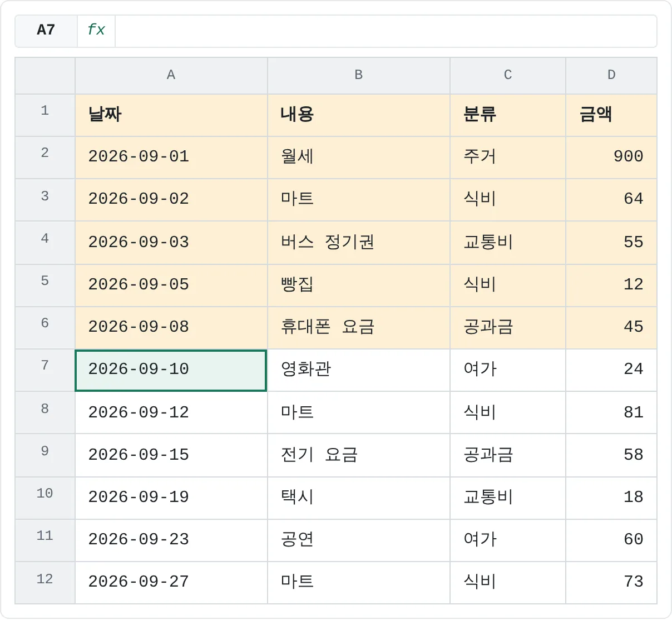This screenshot has width=672, height=620.
Task: Select the amount cell 60
Action: 611,540
